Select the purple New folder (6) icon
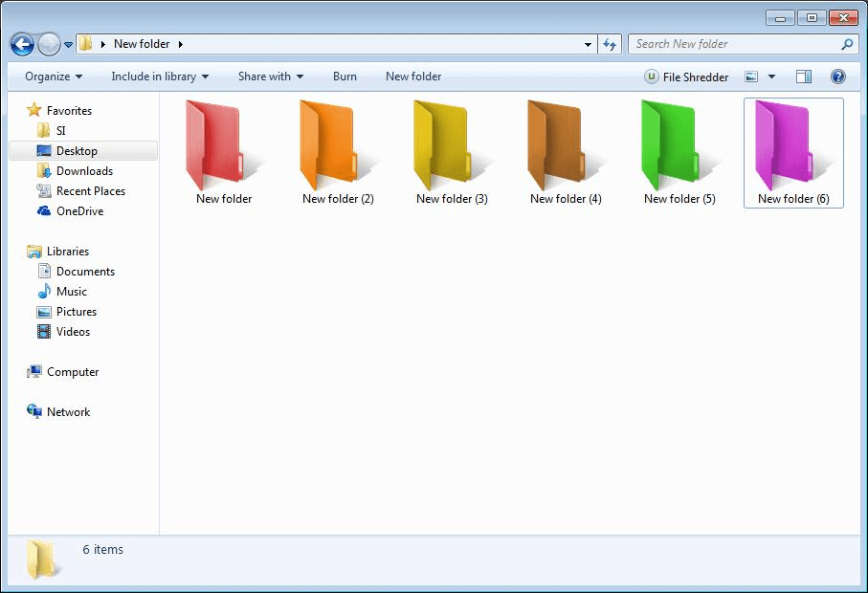Screen dimensions: 868x593 (x=783, y=145)
